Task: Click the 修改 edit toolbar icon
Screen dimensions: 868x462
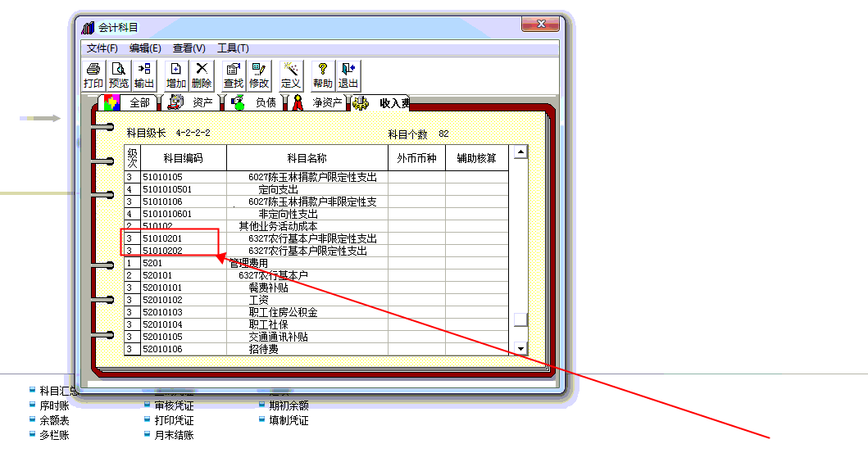Action: coord(259,75)
